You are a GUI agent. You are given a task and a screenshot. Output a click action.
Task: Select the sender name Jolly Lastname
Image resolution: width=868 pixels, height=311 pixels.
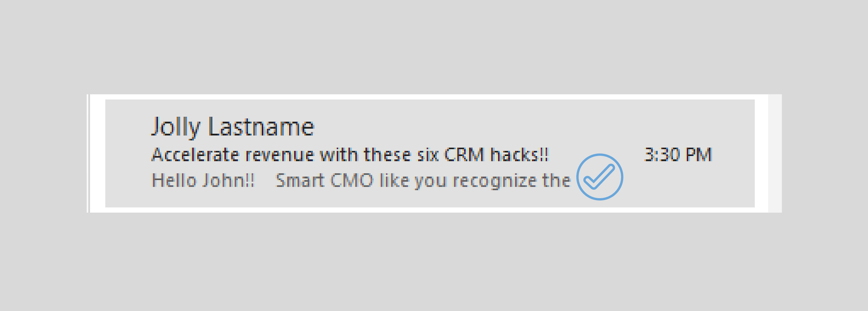tap(232, 127)
